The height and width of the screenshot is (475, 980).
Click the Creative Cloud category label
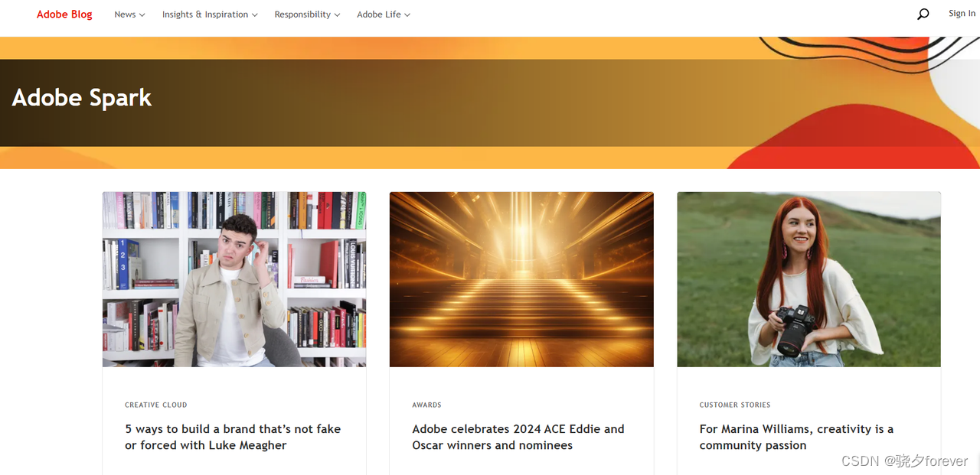click(x=156, y=405)
